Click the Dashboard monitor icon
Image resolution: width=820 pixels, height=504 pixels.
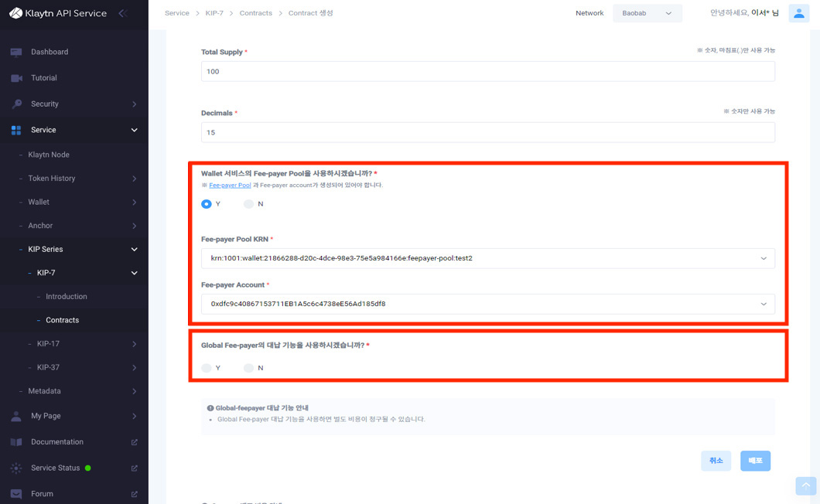16,53
